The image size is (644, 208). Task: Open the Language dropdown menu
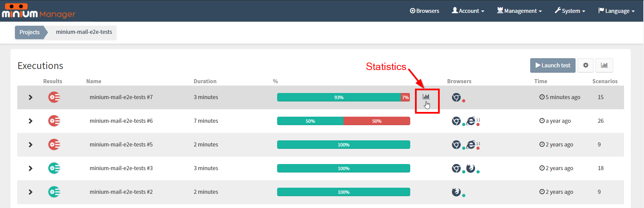[x=616, y=11]
